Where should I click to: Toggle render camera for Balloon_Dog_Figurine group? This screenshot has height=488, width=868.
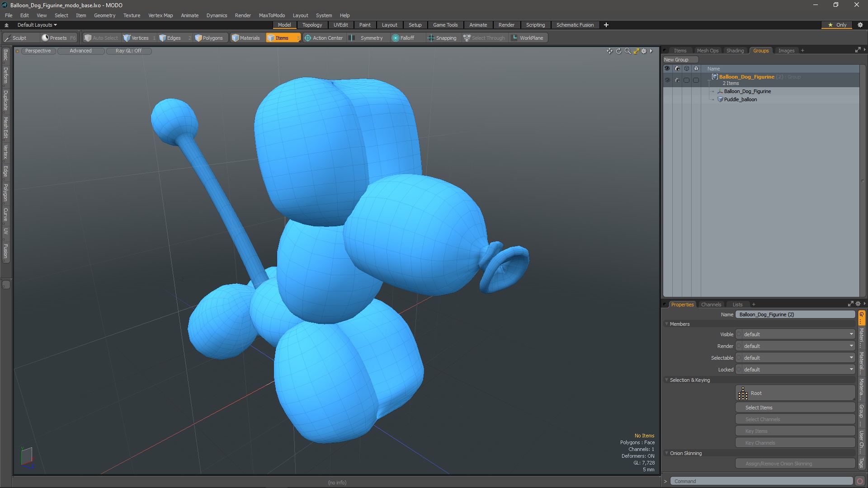click(x=677, y=80)
